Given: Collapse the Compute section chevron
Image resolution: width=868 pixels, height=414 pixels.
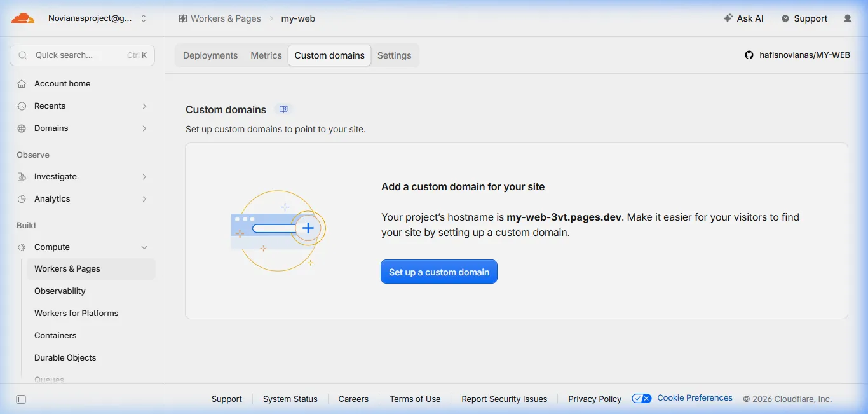Looking at the screenshot, I should (144, 247).
